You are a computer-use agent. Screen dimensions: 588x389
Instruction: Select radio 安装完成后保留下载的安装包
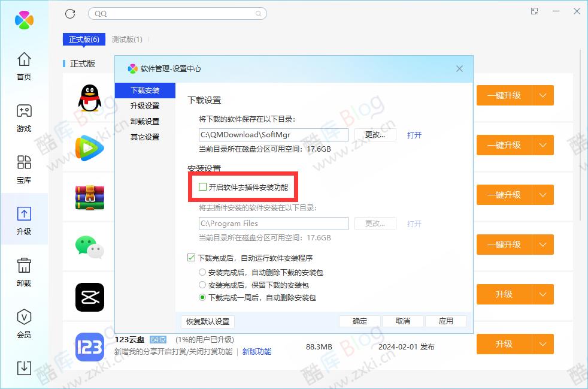click(202, 285)
